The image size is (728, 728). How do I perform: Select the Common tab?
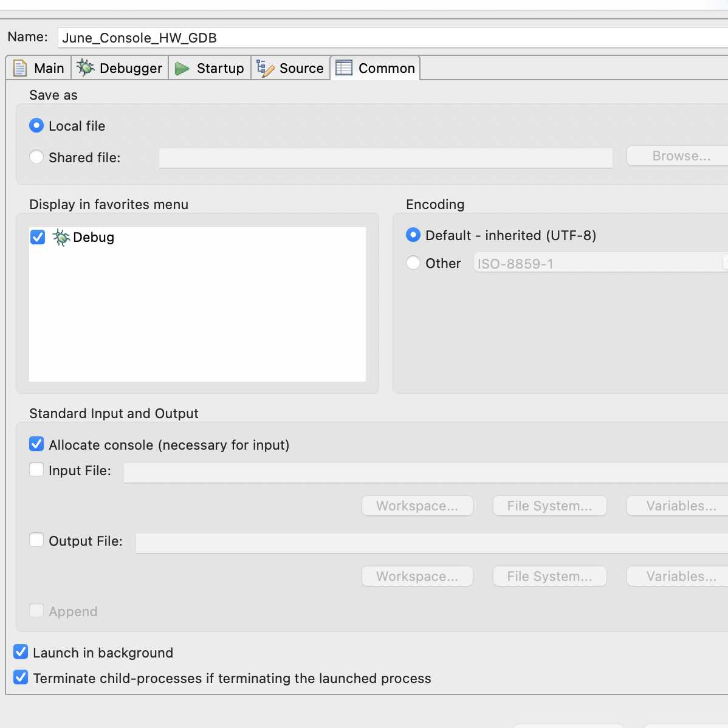pyautogui.click(x=375, y=68)
